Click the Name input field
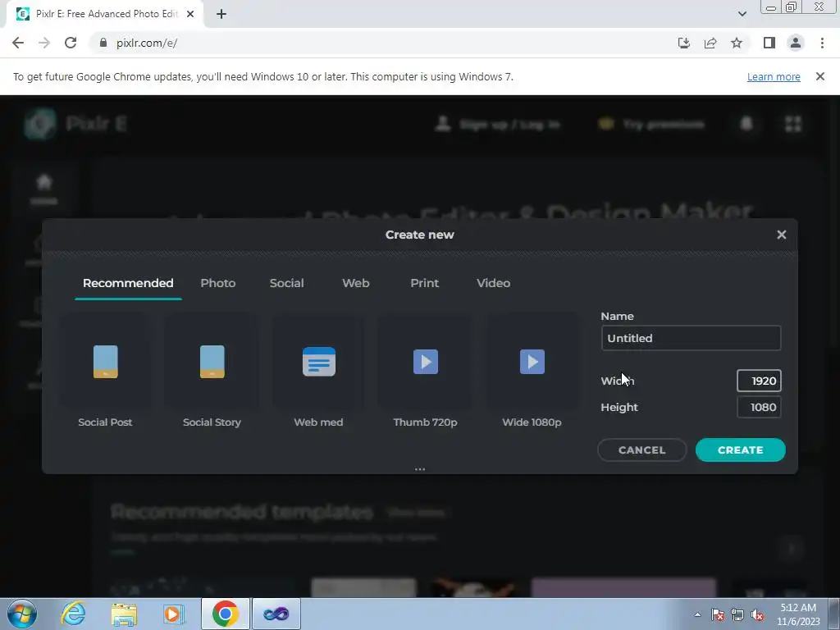The width and height of the screenshot is (840, 630). [x=691, y=338]
